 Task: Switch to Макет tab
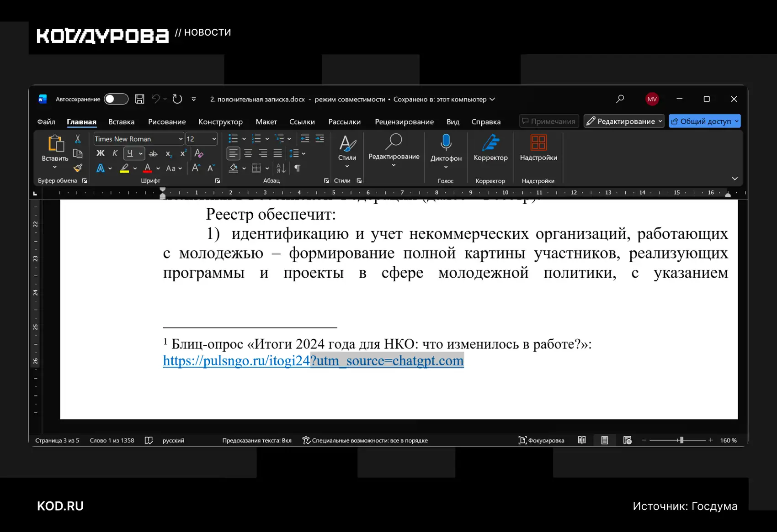coord(266,122)
